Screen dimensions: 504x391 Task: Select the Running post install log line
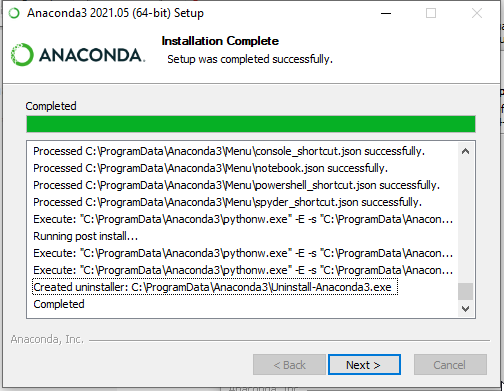coord(86,236)
